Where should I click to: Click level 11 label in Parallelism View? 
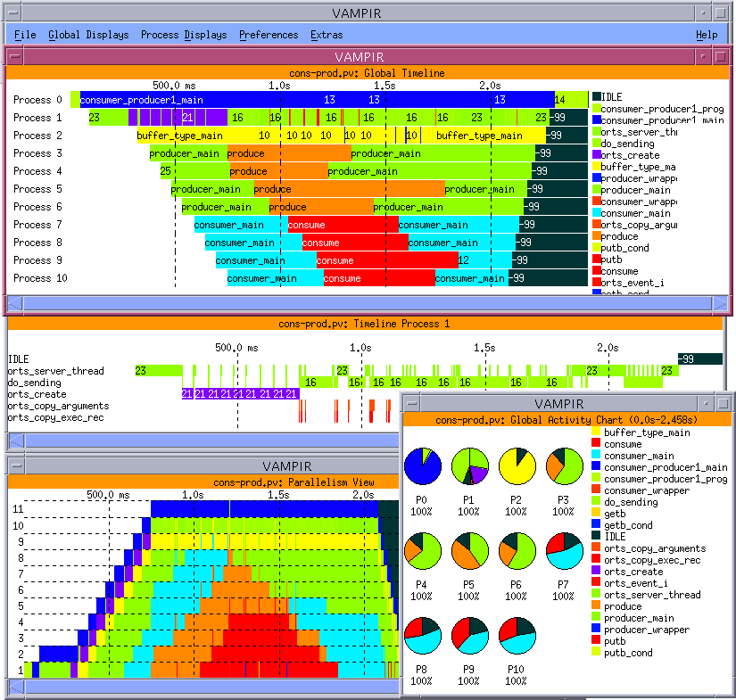click(x=18, y=508)
